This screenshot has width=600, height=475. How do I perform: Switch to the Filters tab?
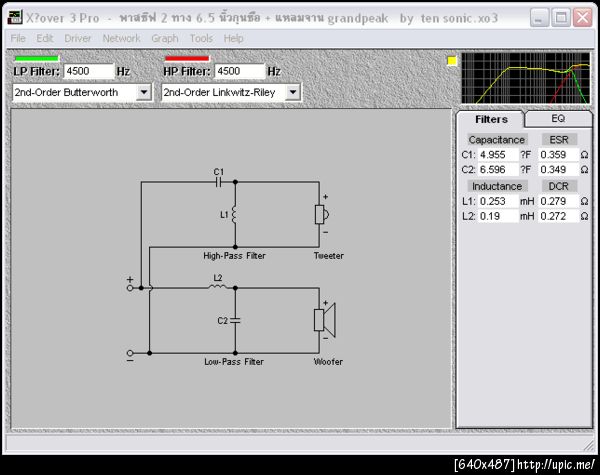(491, 119)
